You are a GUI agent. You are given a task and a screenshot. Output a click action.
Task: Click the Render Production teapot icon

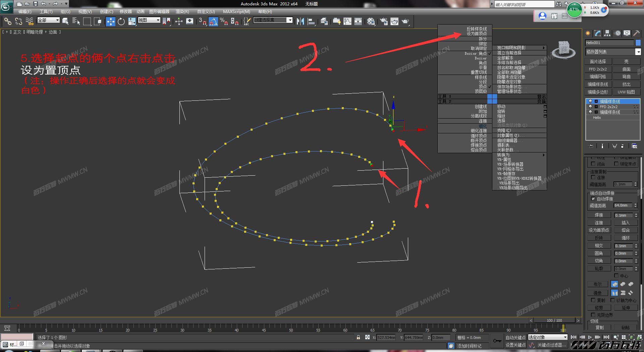click(406, 21)
